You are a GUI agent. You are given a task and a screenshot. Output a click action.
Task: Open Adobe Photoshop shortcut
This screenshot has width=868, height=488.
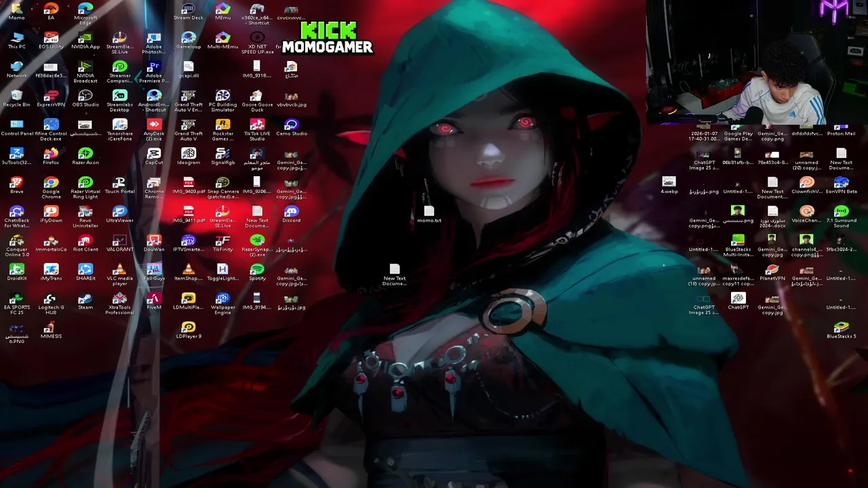click(154, 41)
